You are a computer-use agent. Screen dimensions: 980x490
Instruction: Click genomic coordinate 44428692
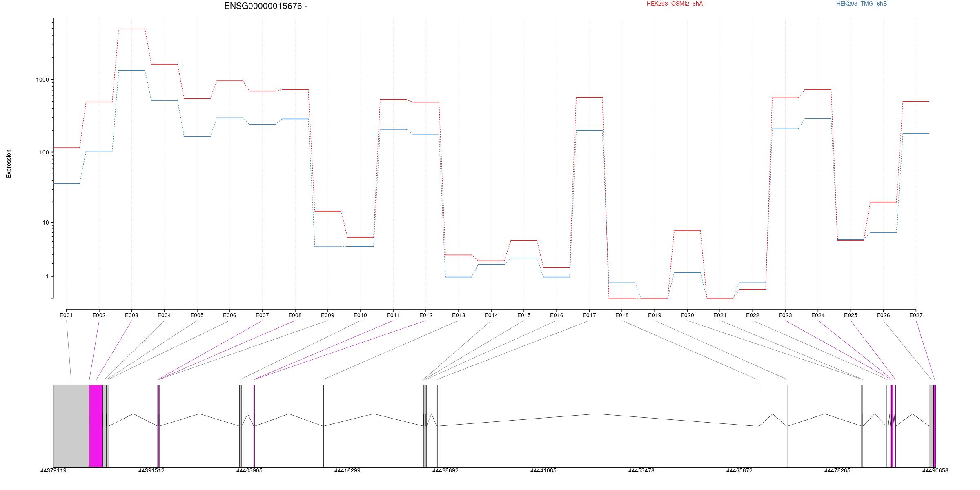click(445, 471)
